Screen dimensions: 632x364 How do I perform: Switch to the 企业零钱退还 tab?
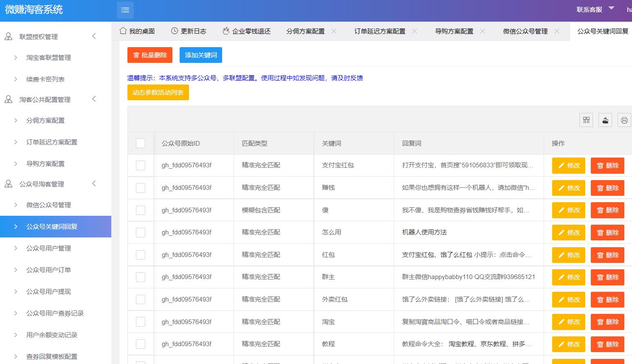coord(247,31)
